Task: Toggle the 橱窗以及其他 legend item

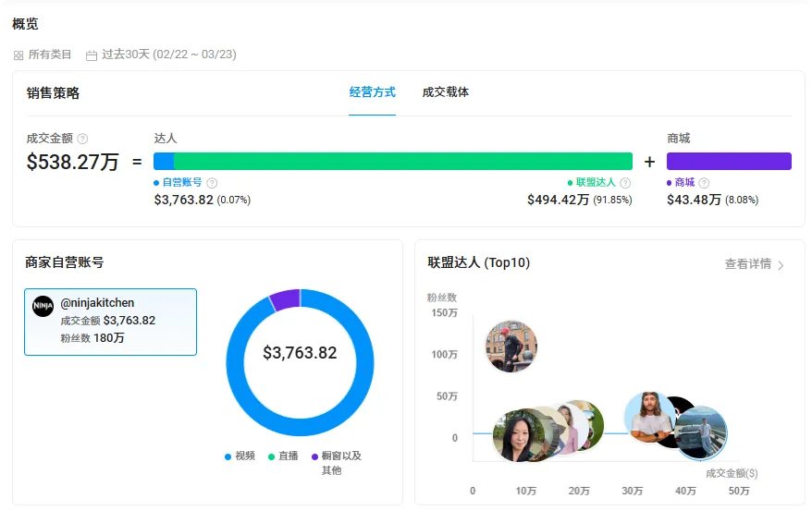Action: click(x=337, y=456)
